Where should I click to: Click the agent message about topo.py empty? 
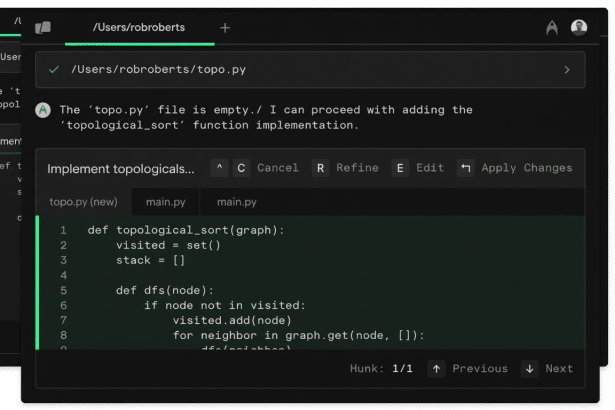pos(266,118)
